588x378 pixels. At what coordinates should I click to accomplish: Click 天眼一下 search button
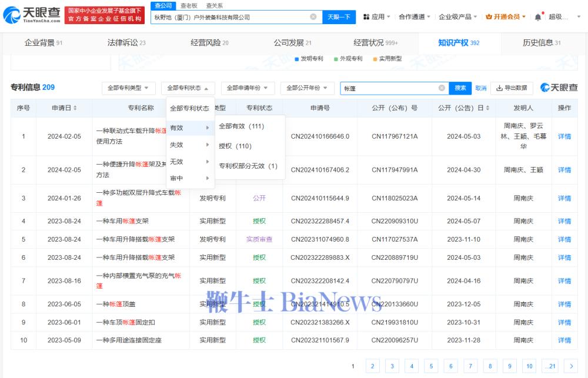(339, 17)
